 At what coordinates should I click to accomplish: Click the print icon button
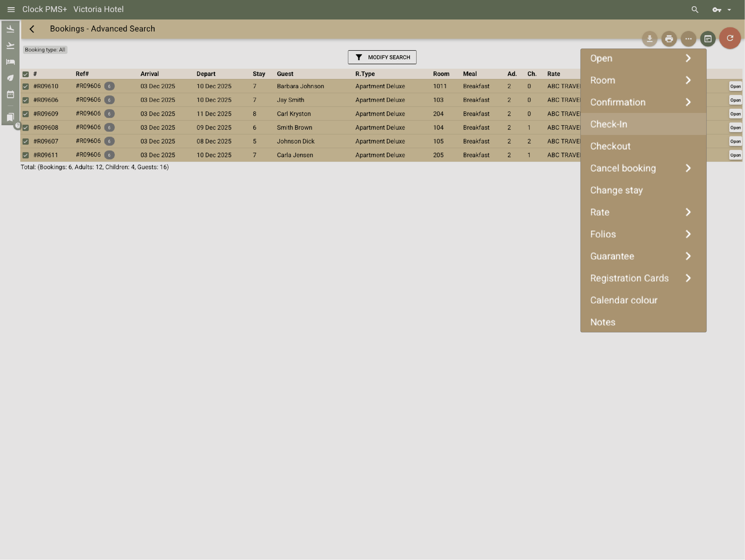(669, 39)
